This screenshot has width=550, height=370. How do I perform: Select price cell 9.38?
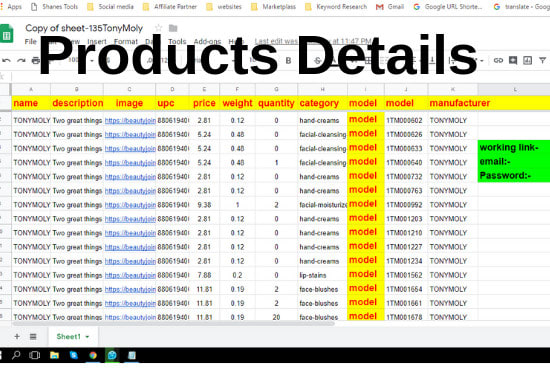tap(204, 205)
